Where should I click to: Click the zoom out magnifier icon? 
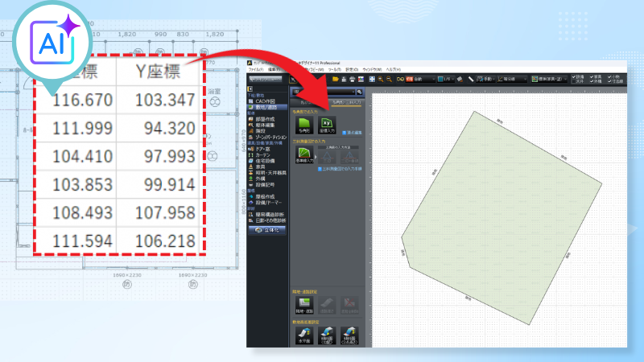(x=389, y=79)
